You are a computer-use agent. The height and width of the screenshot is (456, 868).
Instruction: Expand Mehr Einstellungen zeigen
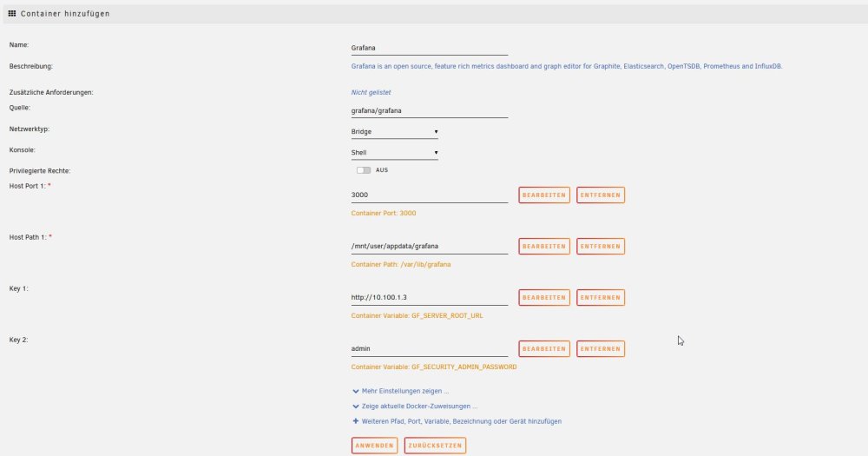click(405, 391)
